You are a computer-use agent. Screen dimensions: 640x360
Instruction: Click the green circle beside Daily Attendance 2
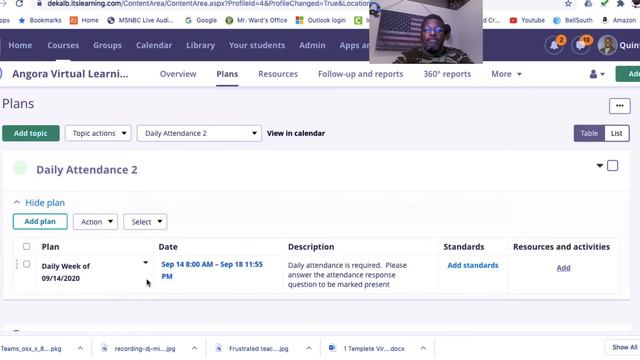point(20,168)
